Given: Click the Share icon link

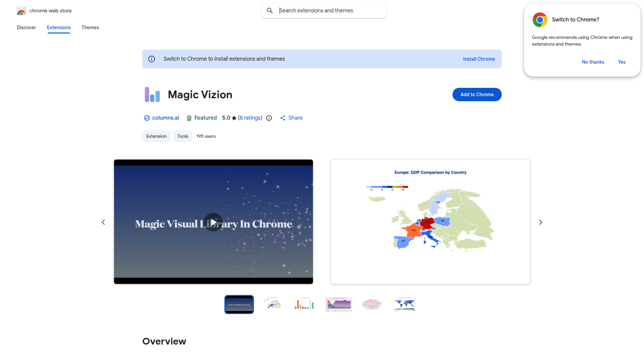Looking at the screenshot, I should (x=283, y=118).
